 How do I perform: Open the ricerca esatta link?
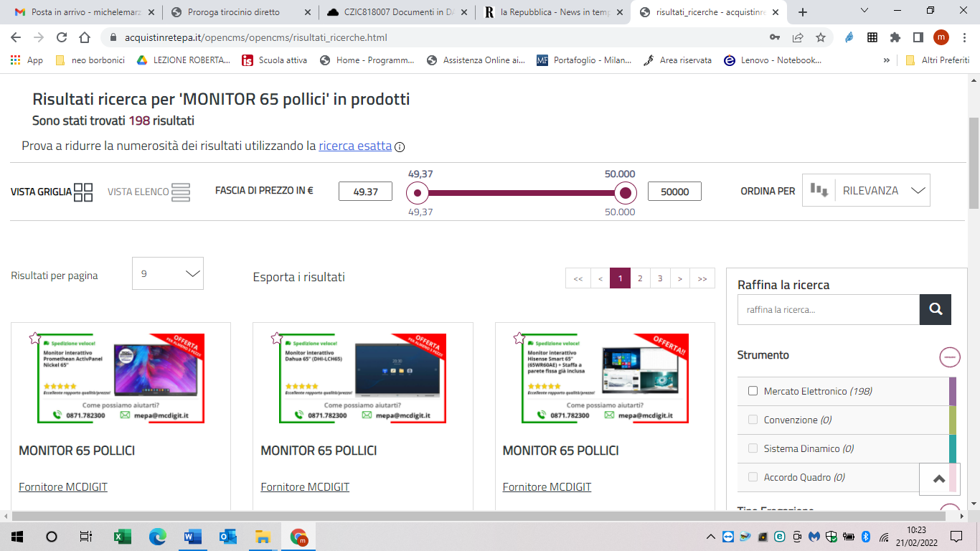click(x=355, y=146)
